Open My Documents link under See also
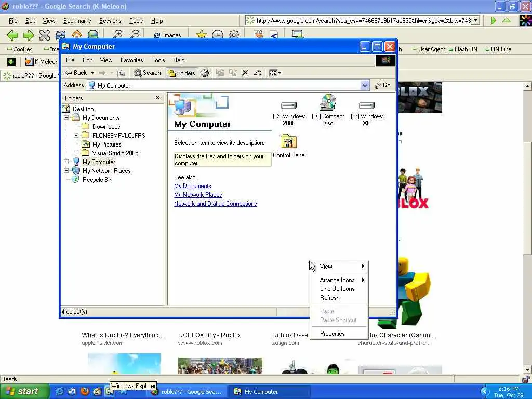Viewport: 532px width, 399px height. tap(192, 186)
